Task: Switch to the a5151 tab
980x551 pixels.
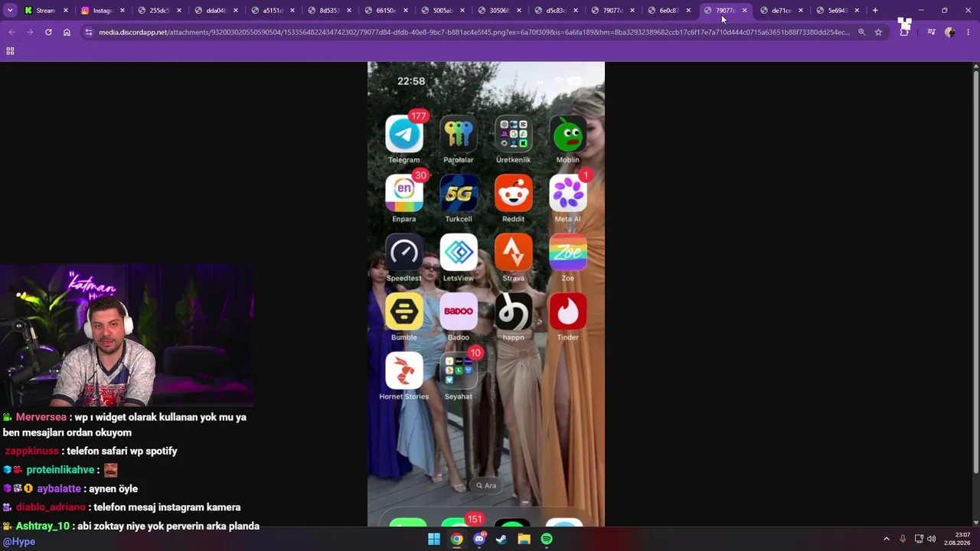Action: (x=271, y=11)
